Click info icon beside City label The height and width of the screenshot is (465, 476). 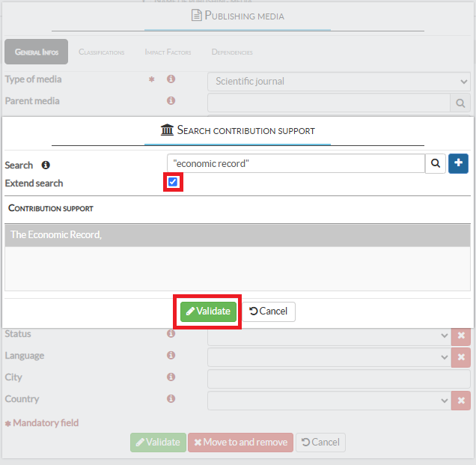[x=171, y=377]
